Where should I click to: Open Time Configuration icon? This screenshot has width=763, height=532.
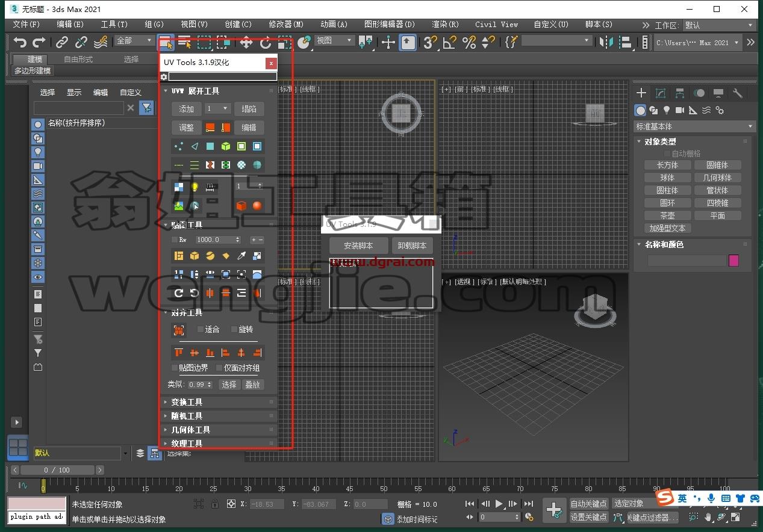tap(529, 517)
